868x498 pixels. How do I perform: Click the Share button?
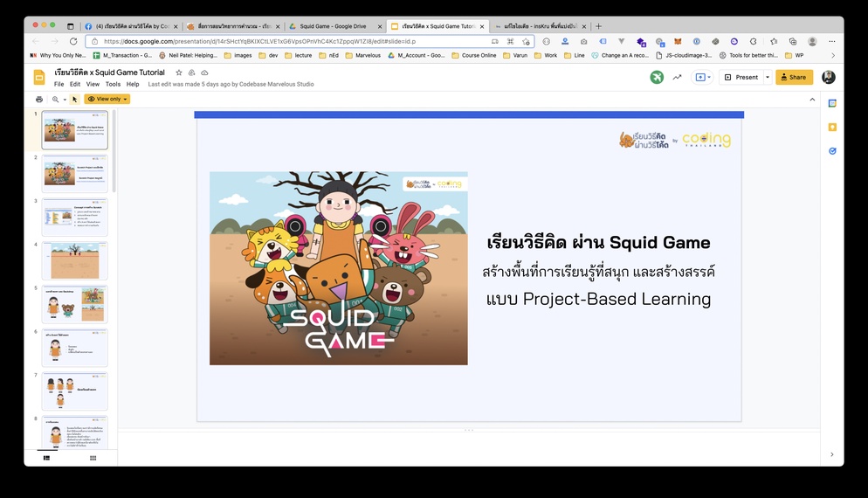794,77
